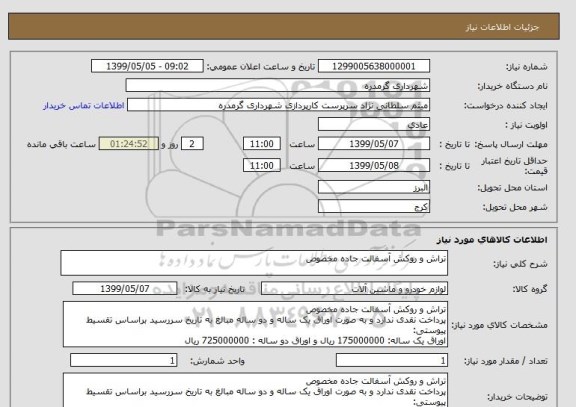Image resolution: width=576 pixels, height=407 pixels.
Task: Click the label شهر محل تحویل
Action: (515, 207)
